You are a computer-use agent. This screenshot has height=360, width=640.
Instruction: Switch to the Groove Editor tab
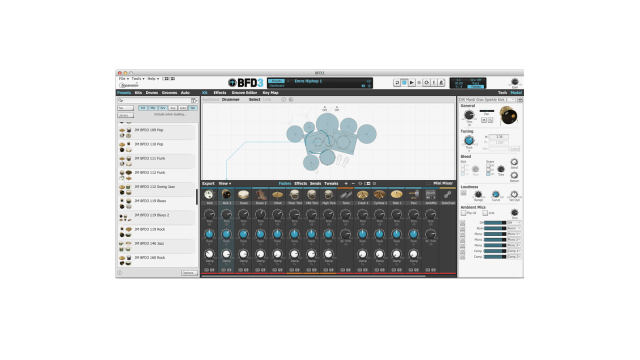tap(244, 93)
